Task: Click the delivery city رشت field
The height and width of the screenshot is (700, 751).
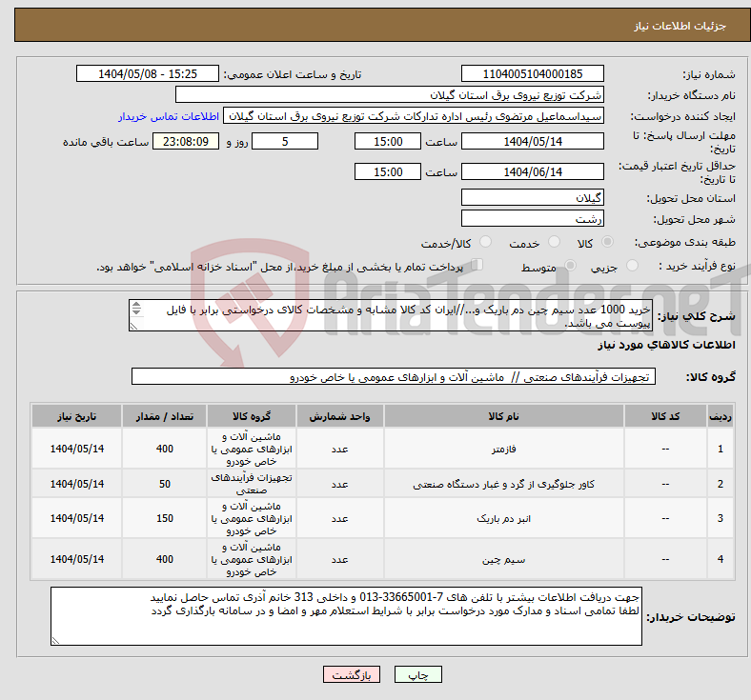Action: pyautogui.click(x=532, y=219)
